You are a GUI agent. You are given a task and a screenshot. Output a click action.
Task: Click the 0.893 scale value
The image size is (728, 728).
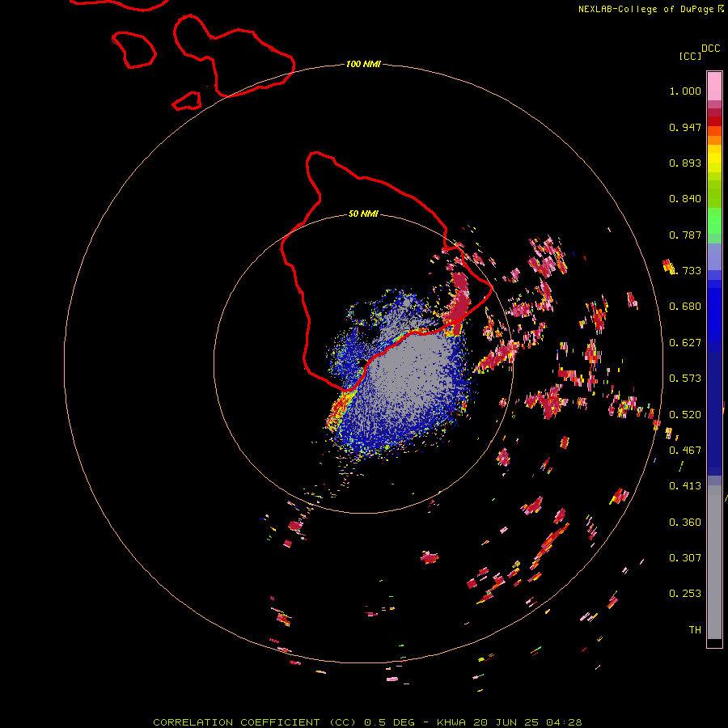pos(685,163)
